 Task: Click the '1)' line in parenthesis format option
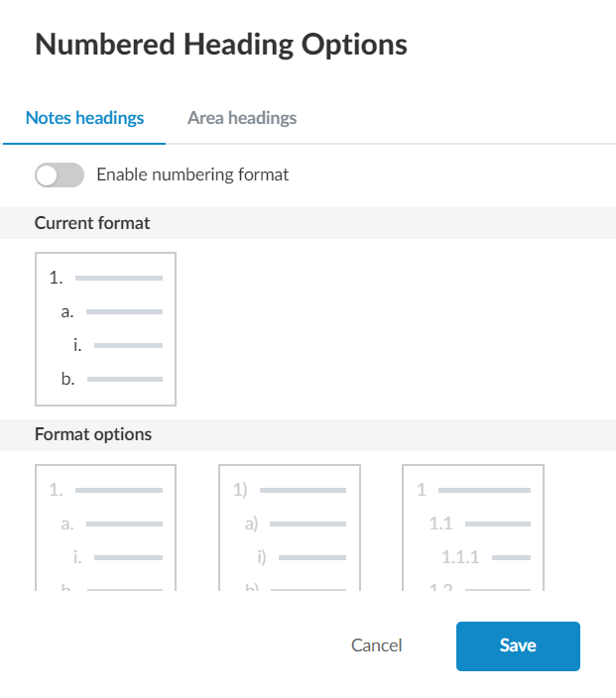pyautogui.click(x=289, y=490)
